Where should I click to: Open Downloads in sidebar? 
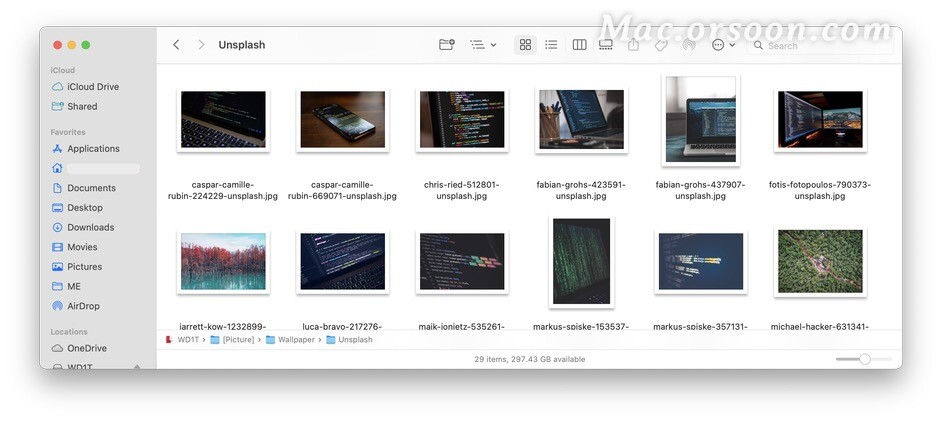(x=90, y=227)
